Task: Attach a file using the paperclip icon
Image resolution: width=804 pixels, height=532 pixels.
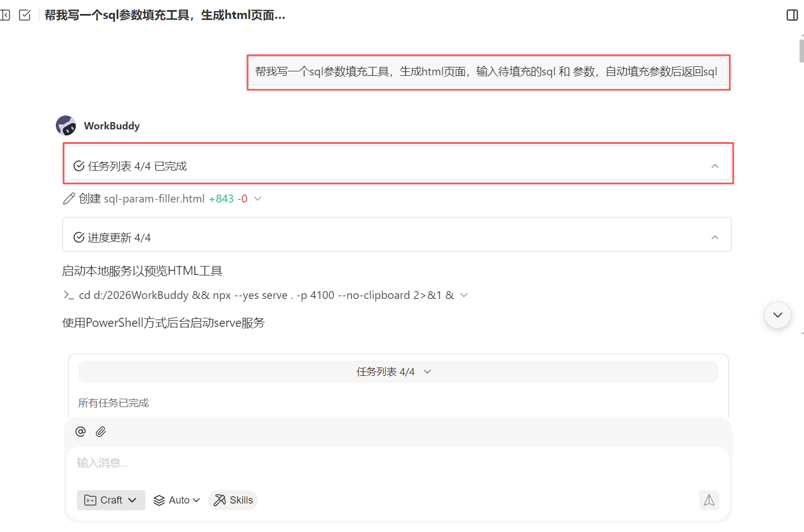Action: pyautogui.click(x=101, y=431)
